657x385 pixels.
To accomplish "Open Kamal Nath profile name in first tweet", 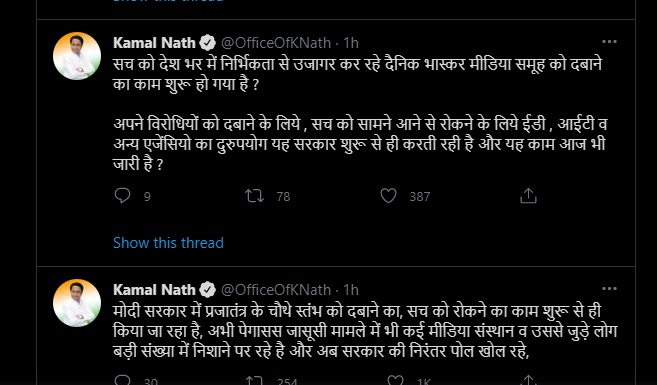I will point(154,43).
